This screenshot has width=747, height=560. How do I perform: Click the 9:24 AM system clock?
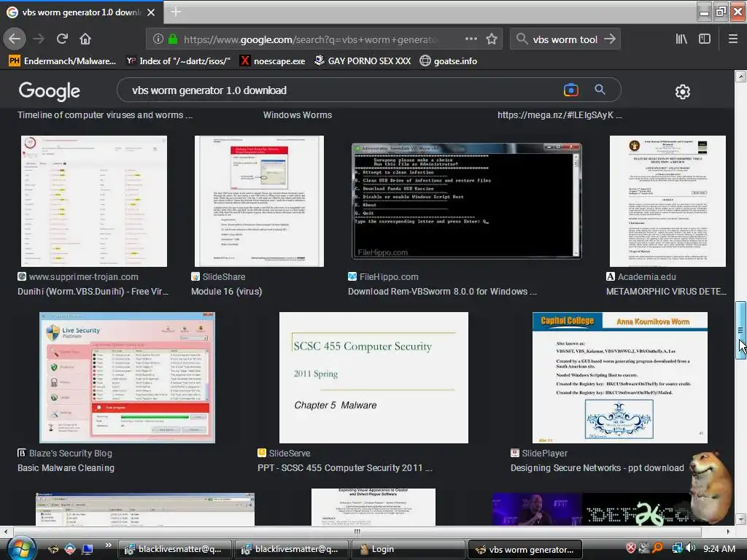pyautogui.click(x=719, y=548)
